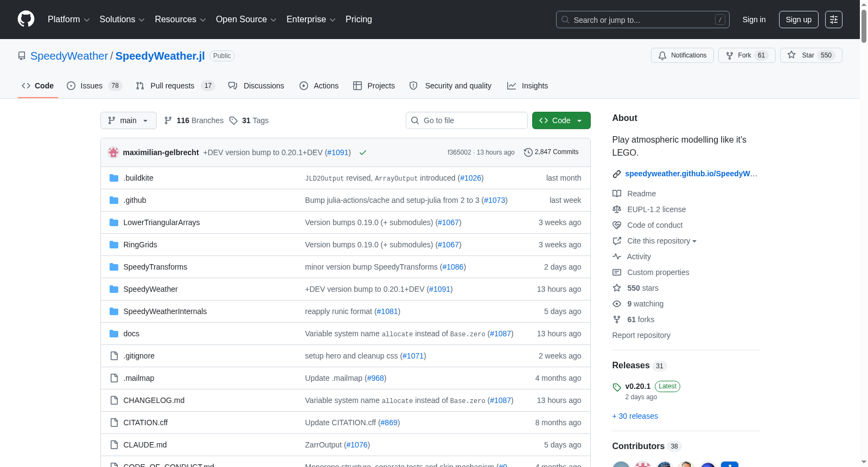
Task: Click the tag icon next to 31 Tags
Action: coord(233,120)
